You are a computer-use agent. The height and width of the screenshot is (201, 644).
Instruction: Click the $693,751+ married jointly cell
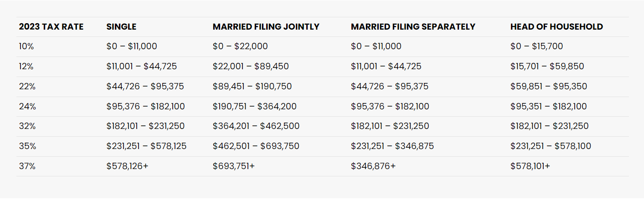tap(233, 166)
